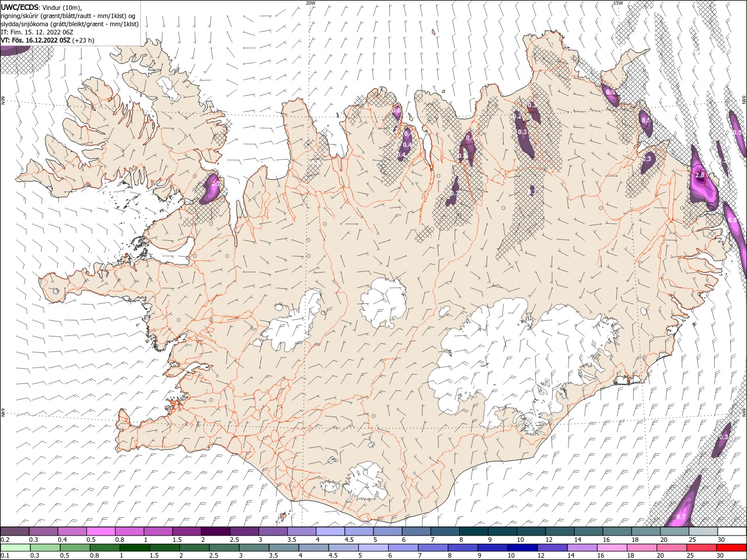Pick the 14 light violet rain swatch

pos(582,548)
